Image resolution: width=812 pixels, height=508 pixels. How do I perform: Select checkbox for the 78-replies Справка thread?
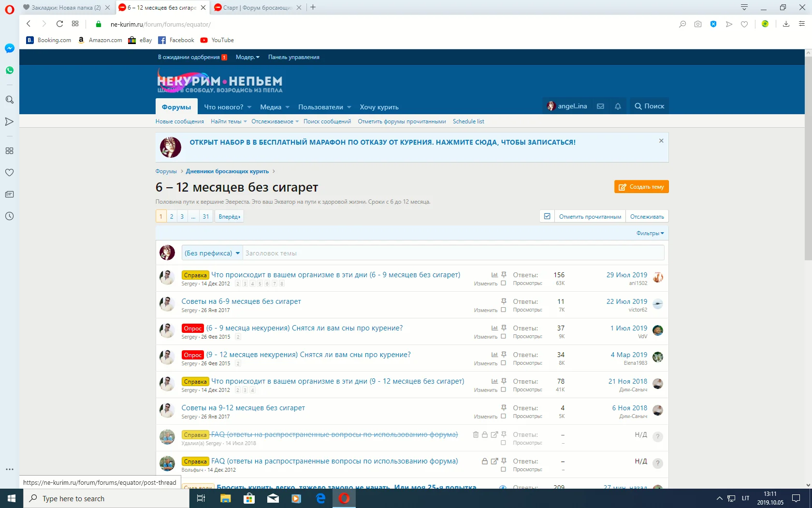point(503,390)
